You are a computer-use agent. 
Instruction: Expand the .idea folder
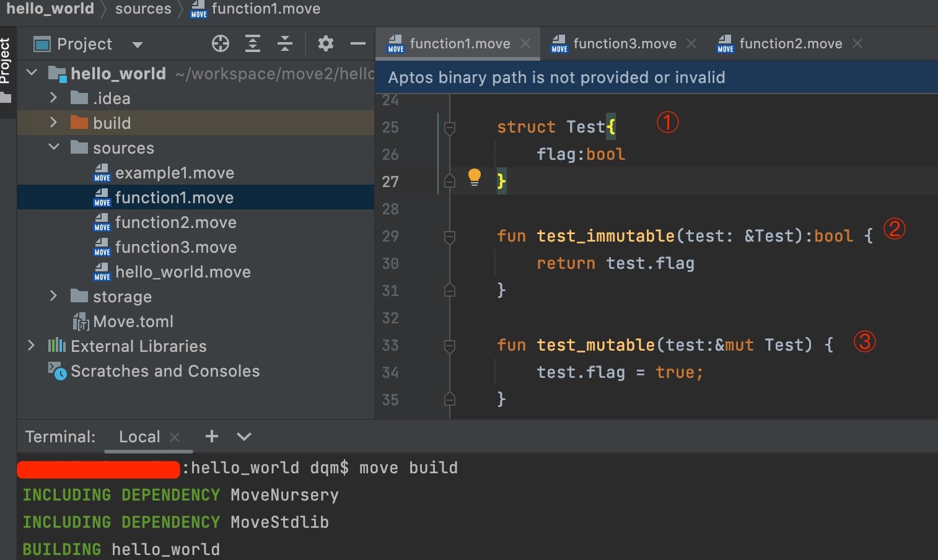54,98
